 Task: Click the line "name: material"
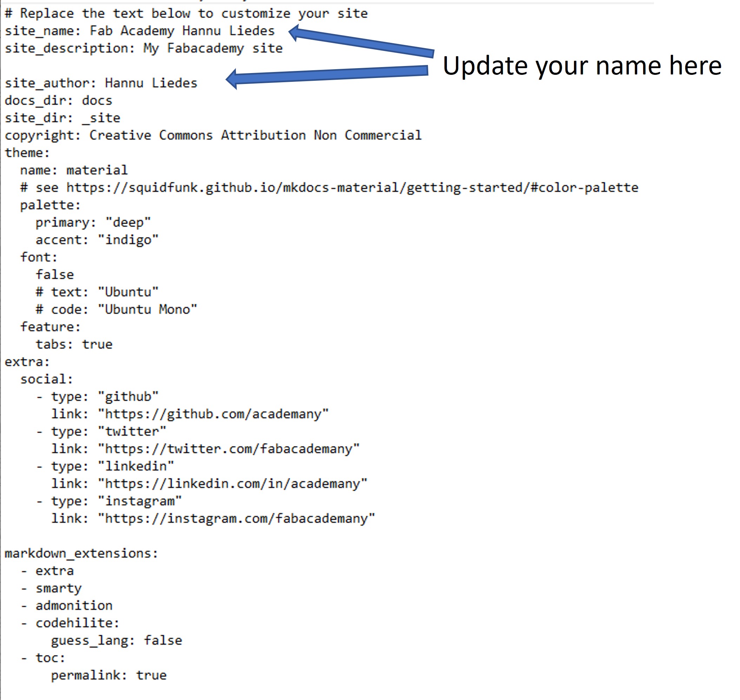point(74,171)
